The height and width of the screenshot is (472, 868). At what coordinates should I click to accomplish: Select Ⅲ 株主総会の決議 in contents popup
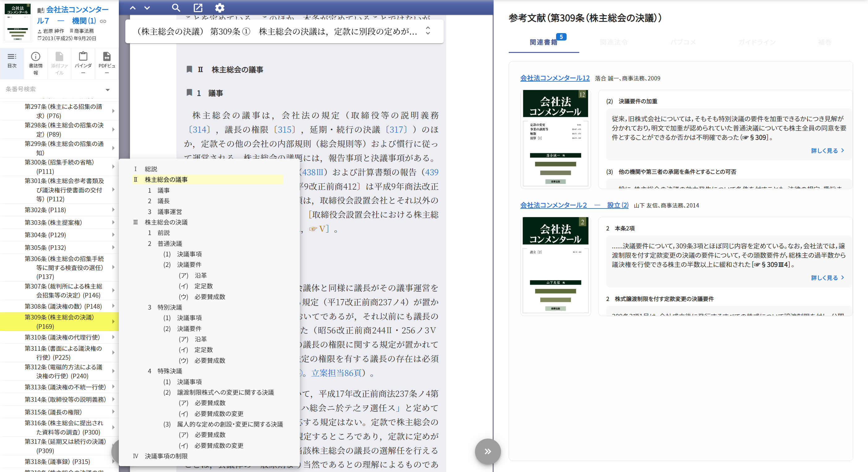(160, 222)
